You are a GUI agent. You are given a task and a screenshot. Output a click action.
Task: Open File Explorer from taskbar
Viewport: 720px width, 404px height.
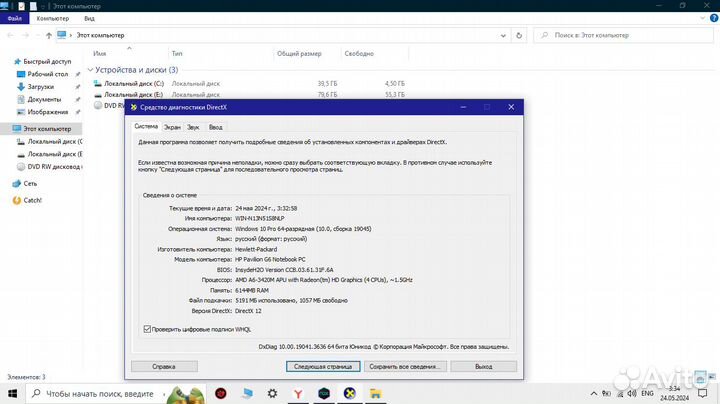pos(375,393)
